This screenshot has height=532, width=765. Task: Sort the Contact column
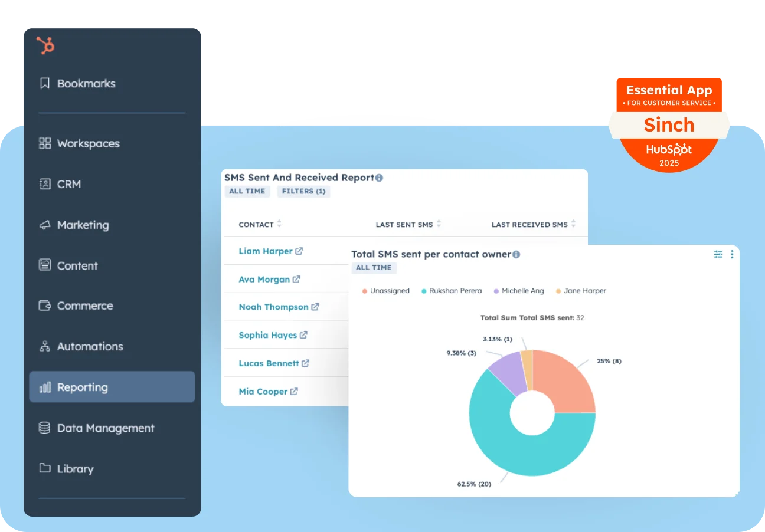pos(279,224)
